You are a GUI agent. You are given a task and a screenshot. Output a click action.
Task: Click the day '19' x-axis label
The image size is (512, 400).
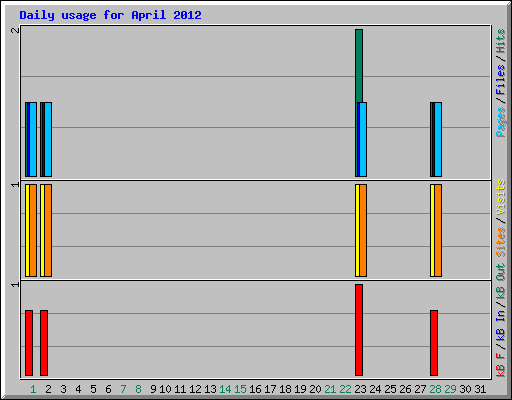300,389
